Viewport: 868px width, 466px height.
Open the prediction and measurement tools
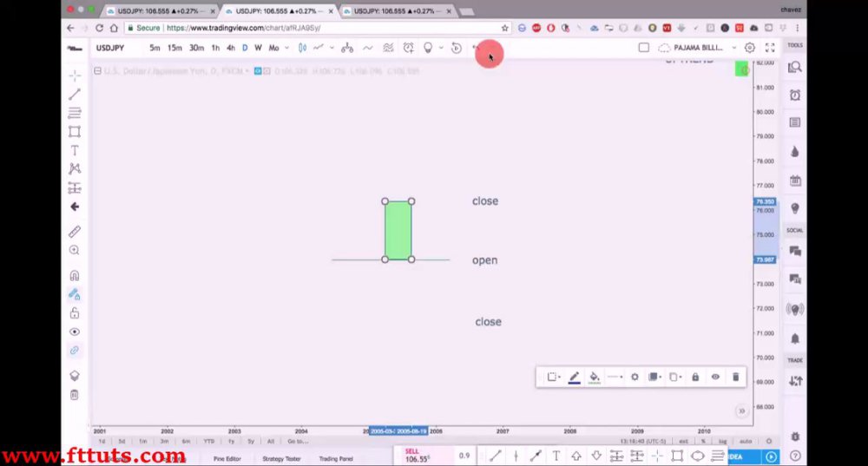[x=74, y=188]
